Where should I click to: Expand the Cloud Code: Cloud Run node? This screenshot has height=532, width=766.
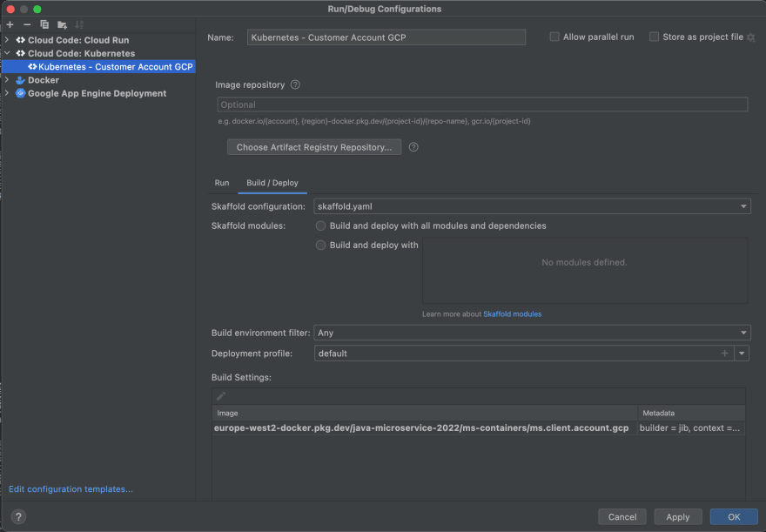7,40
